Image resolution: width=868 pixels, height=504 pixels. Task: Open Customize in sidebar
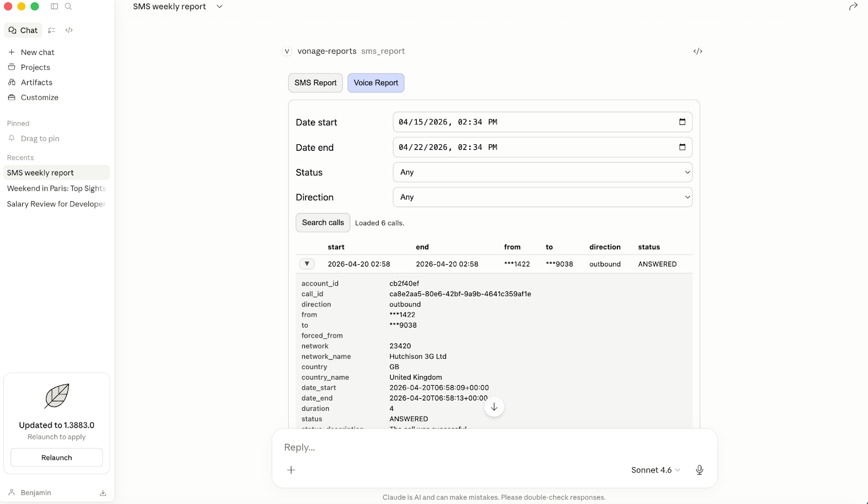[40, 98]
